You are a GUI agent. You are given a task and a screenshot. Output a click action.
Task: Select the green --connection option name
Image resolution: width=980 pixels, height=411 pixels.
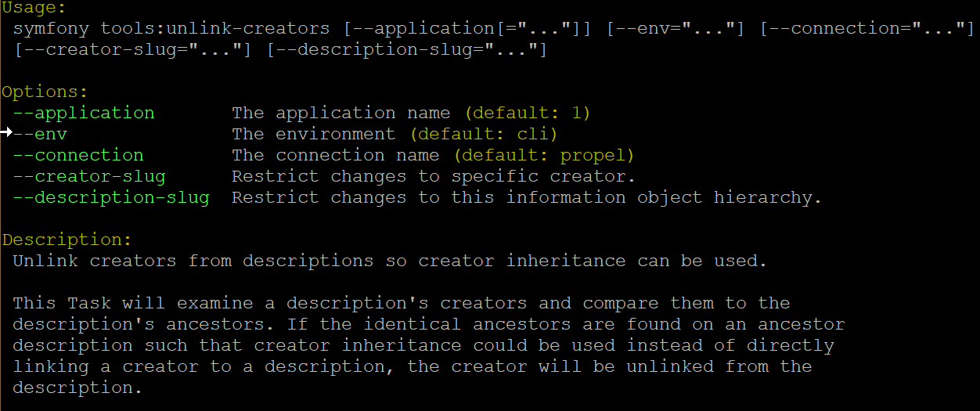point(78,155)
